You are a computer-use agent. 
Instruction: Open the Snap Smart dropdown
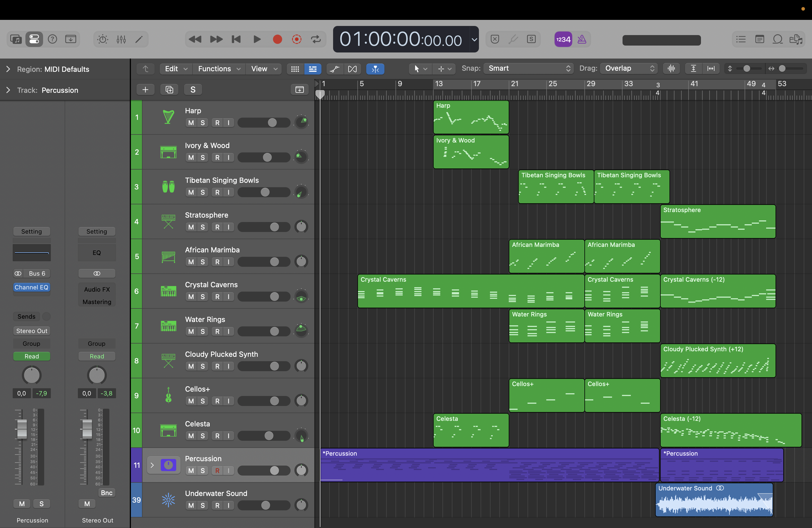tap(528, 68)
